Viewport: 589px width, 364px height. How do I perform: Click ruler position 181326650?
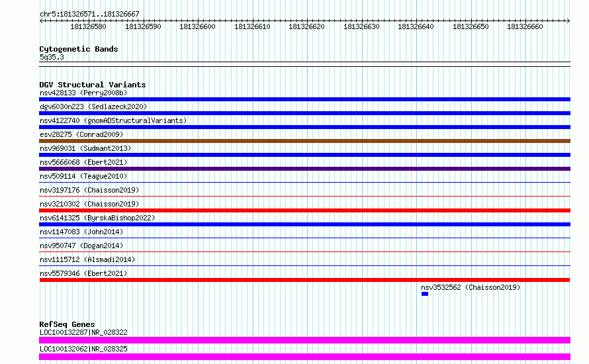click(x=471, y=26)
